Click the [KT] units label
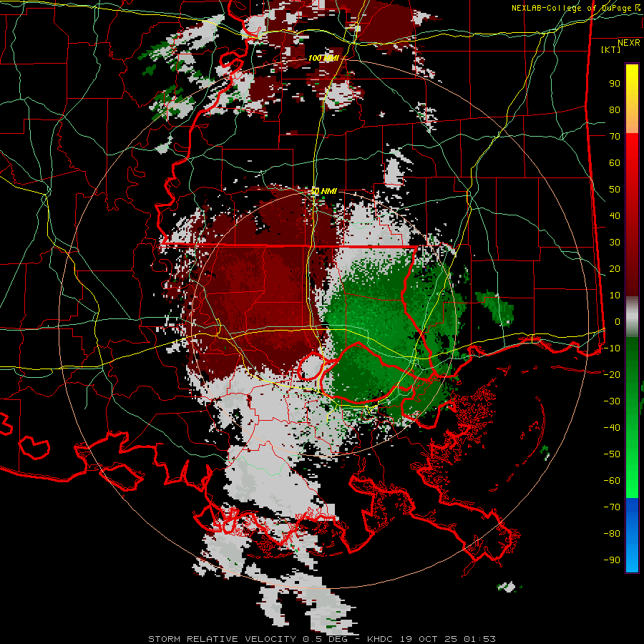This screenshot has width=644, height=644. click(611, 49)
